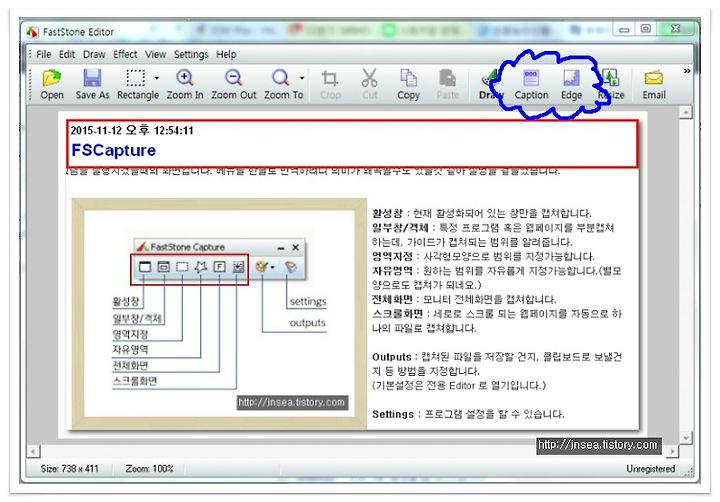Click the settings icon in FastStone Capture bar
The height and width of the screenshot is (502, 720).
tap(290, 266)
